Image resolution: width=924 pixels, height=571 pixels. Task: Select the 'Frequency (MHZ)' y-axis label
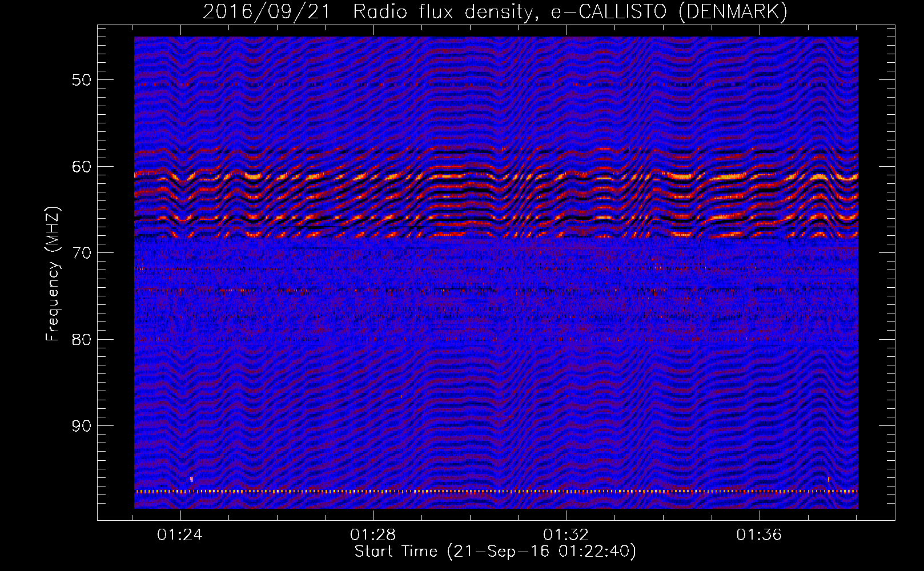tap(53, 275)
